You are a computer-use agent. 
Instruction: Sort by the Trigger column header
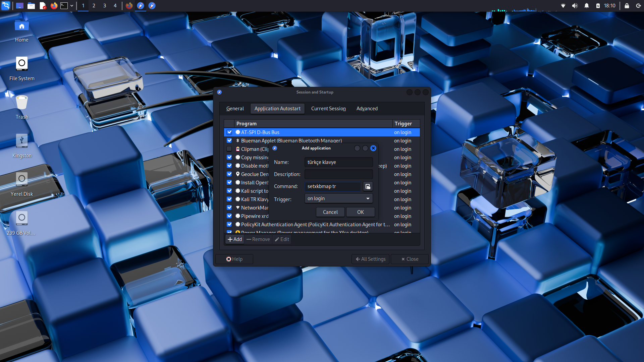point(406,124)
